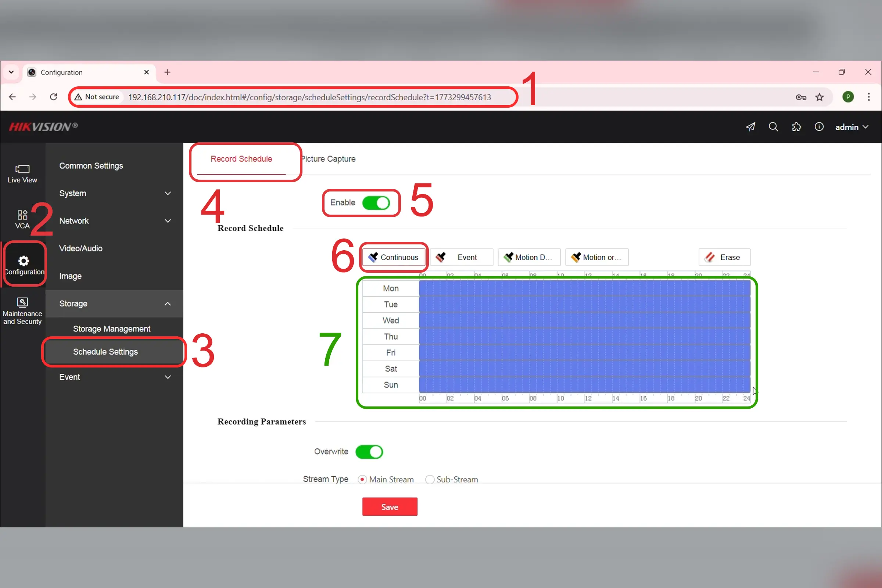Switch to the Picture Capture tab
882x588 pixels.
point(329,159)
